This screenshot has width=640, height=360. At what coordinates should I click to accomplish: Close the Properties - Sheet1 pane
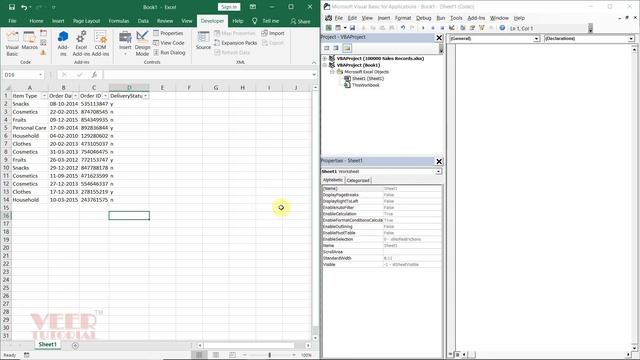coord(439,161)
